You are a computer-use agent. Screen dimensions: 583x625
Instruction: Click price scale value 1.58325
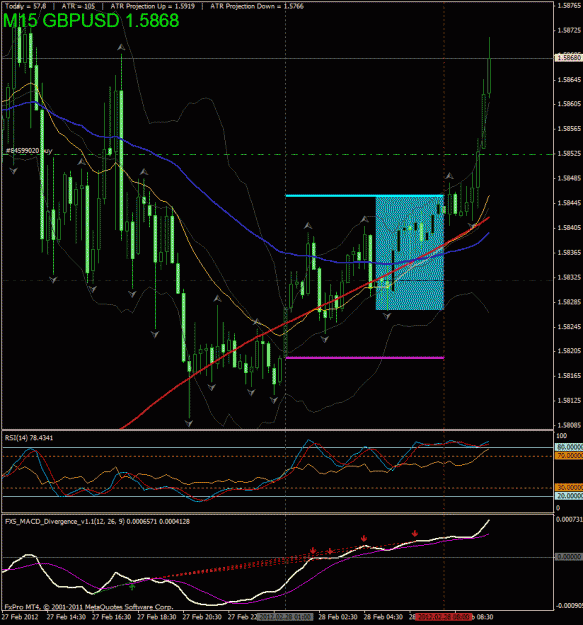(x=569, y=277)
